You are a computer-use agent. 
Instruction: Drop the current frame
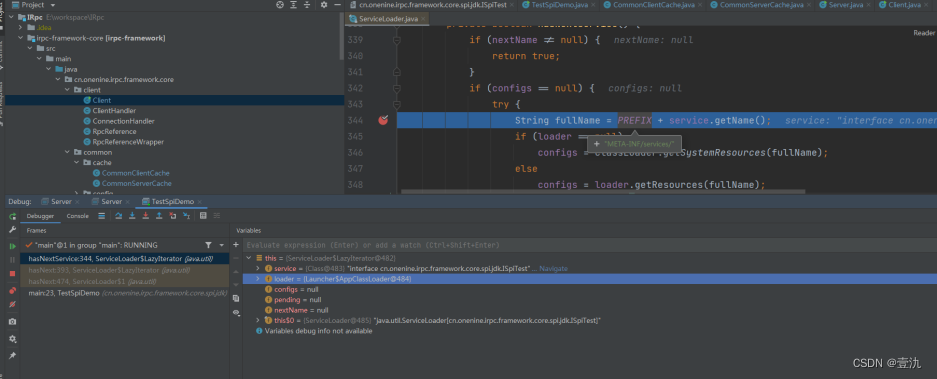tap(173, 216)
